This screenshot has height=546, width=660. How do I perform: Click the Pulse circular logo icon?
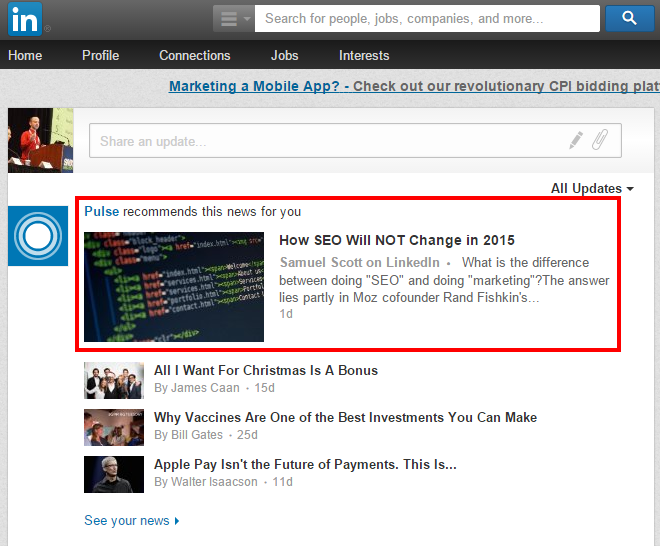(38, 236)
